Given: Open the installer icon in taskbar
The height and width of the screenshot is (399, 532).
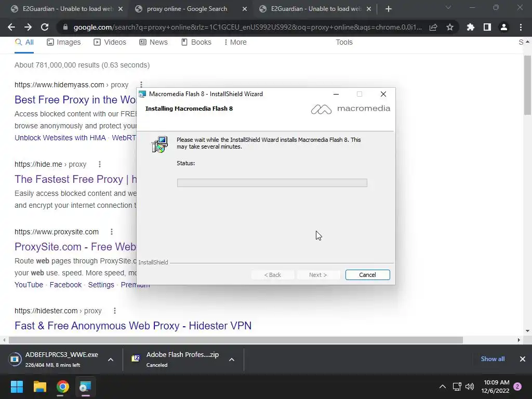Looking at the screenshot, I should coord(86,387).
